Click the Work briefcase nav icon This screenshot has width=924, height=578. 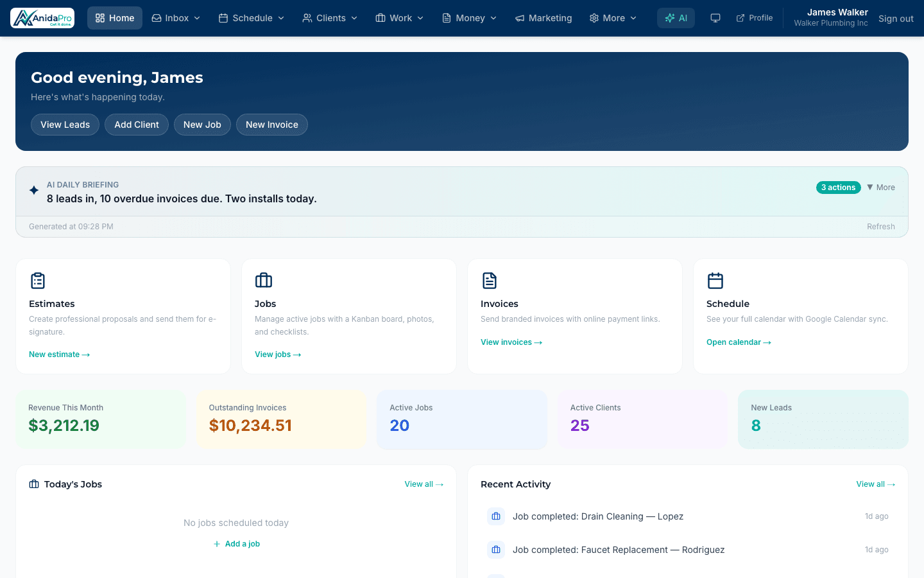[x=381, y=18]
